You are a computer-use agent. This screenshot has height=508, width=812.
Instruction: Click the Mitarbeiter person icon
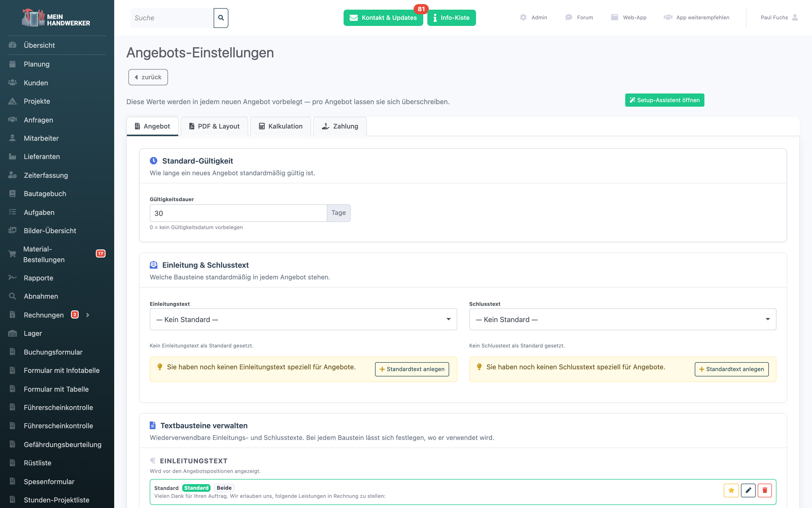click(12, 138)
